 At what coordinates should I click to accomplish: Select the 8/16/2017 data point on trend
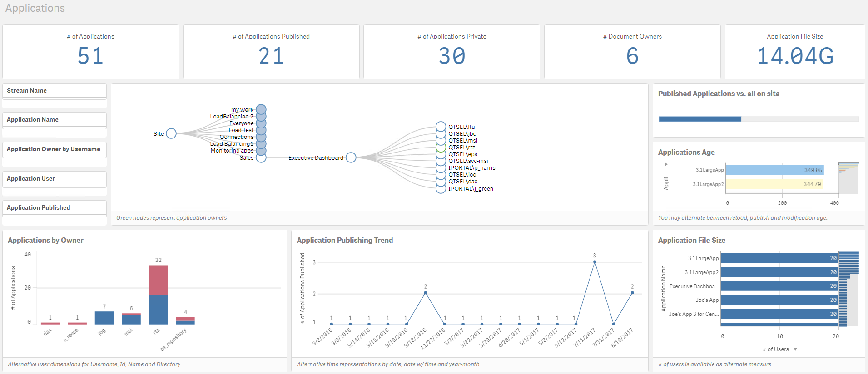coord(632,293)
